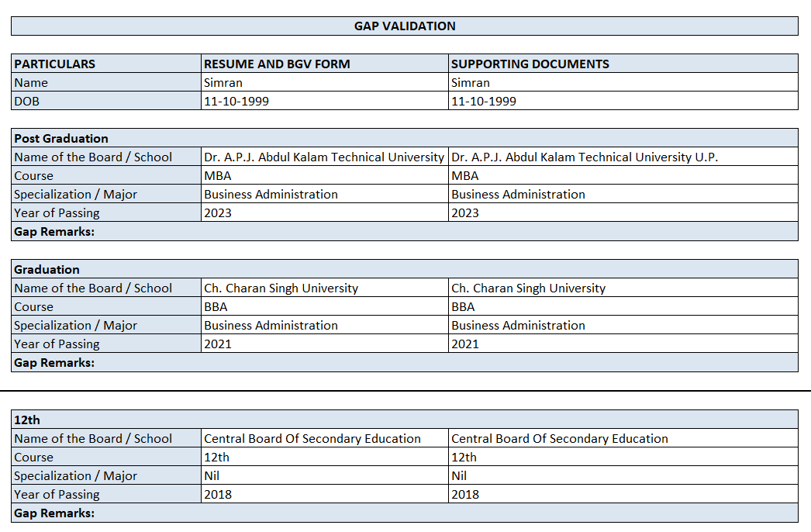Click Year of Passing label under 12th
811x532 pixels.
coord(106,494)
